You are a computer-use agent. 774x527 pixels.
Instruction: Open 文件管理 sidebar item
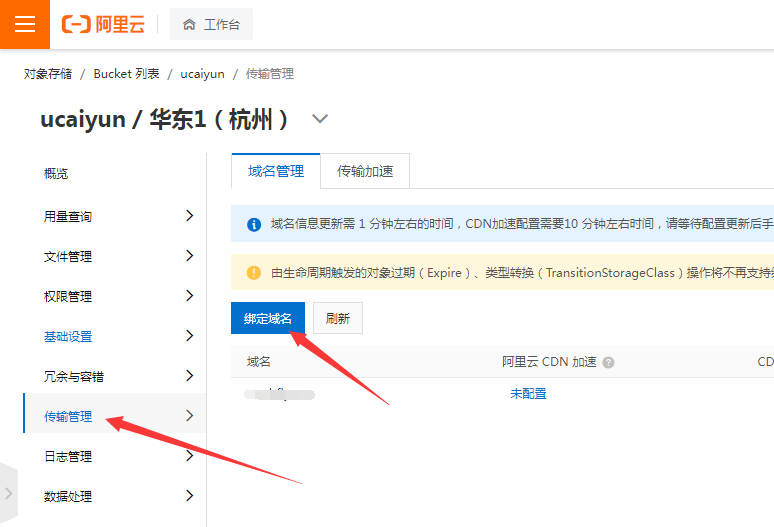68,257
